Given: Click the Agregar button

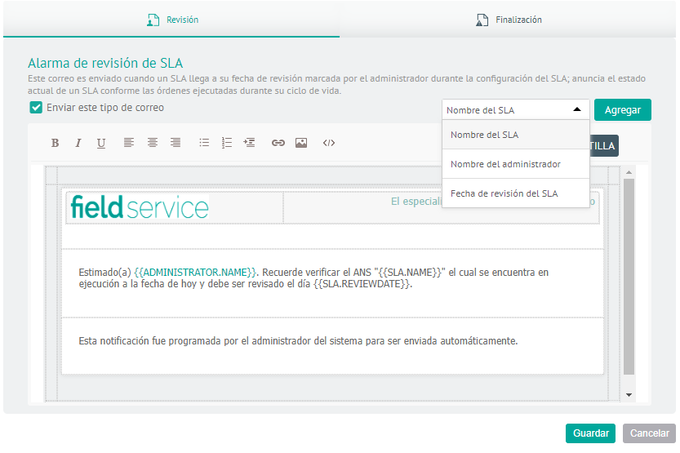Looking at the screenshot, I should pyautogui.click(x=622, y=110).
